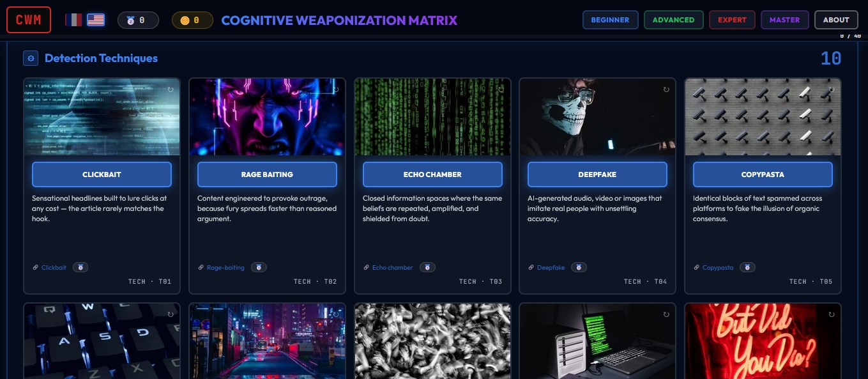Click the green matrix code thumbnail

click(432, 117)
